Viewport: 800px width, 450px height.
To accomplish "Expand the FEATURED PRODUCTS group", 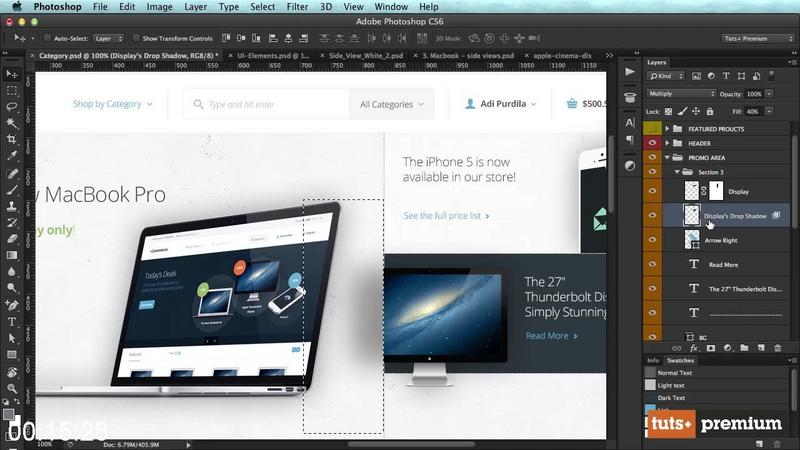I will (x=667, y=129).
